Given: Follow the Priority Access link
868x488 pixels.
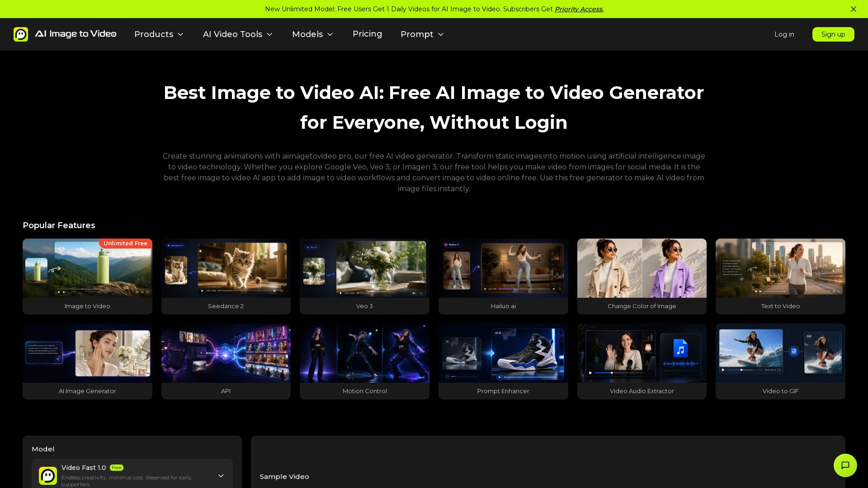Looking at the screenshot, I should 579,9.
